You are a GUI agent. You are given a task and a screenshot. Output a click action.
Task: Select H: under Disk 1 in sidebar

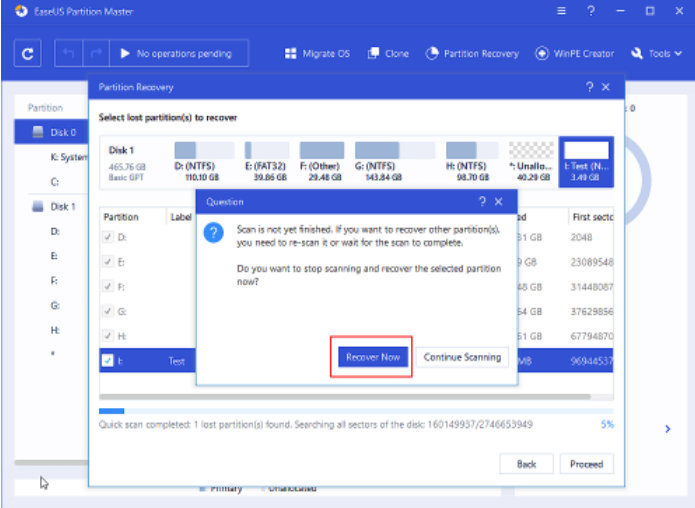55,330
